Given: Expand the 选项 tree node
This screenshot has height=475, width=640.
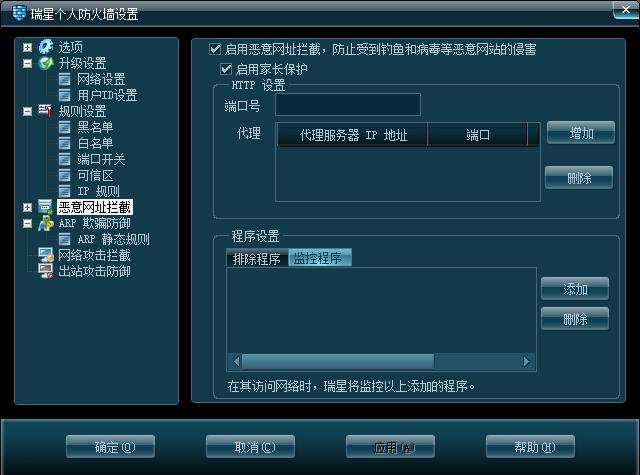Looking at the screenshot, I should click(x=27, y=47).
